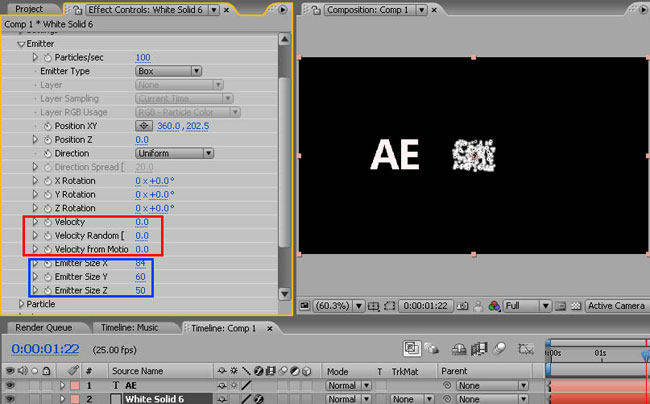Click the Position XY crosshair picker button
650x404 pixels.
tap(143, 126)
